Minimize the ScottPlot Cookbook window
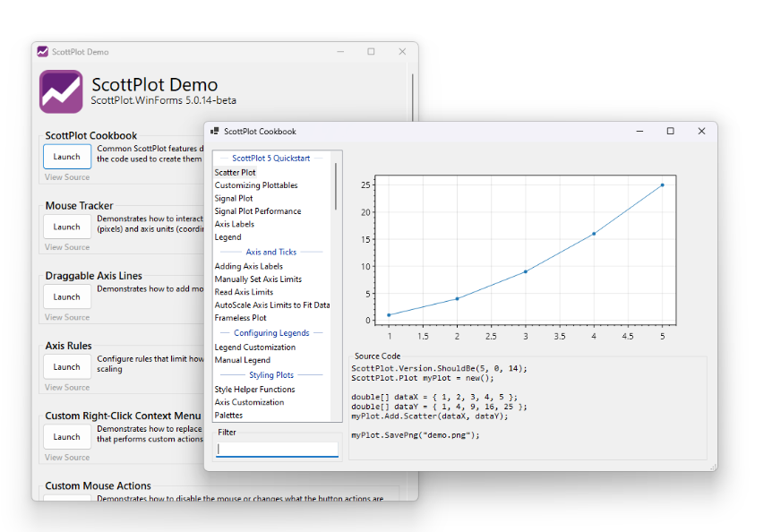This screenshot has height=532, width=781. (639, 132)
